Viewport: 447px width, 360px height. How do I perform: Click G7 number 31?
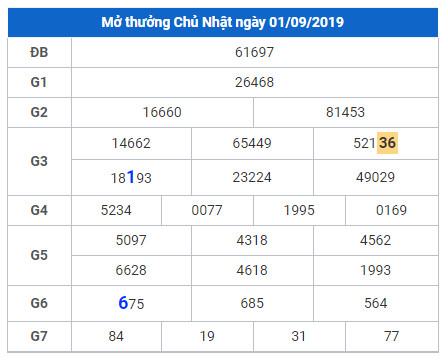pos(299,336)
